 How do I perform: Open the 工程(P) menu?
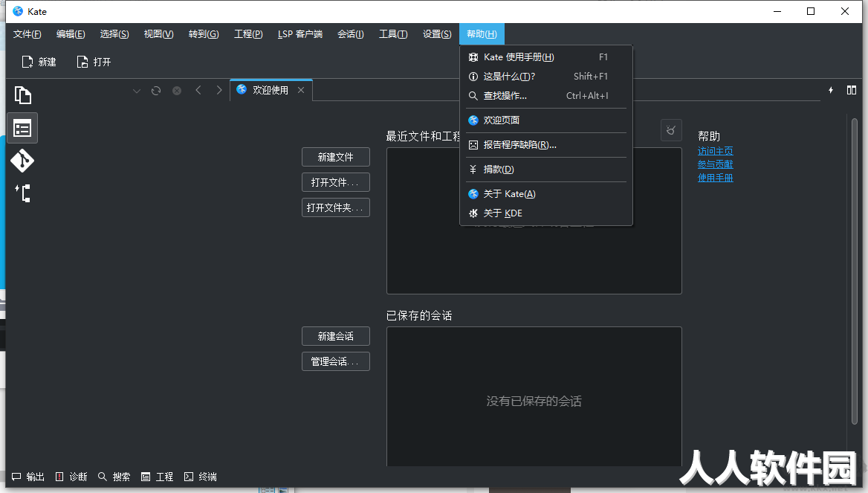point(248,33)
